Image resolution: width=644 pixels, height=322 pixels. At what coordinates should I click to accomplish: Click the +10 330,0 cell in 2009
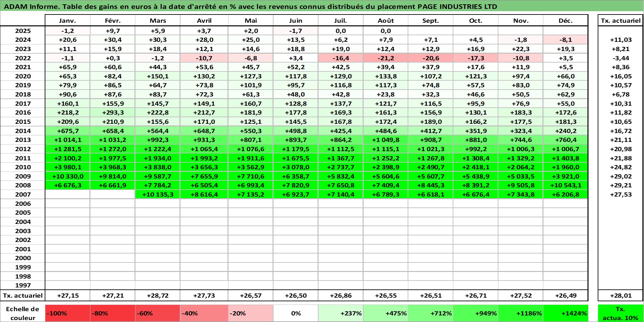click(67, 176)
